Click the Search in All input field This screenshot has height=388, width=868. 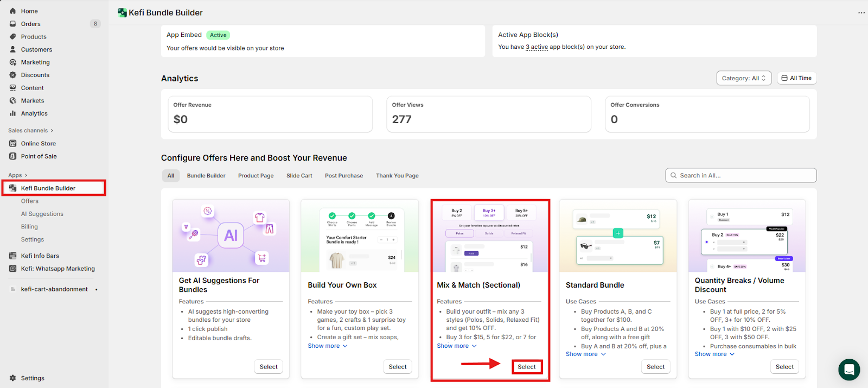tap(741, 175)
